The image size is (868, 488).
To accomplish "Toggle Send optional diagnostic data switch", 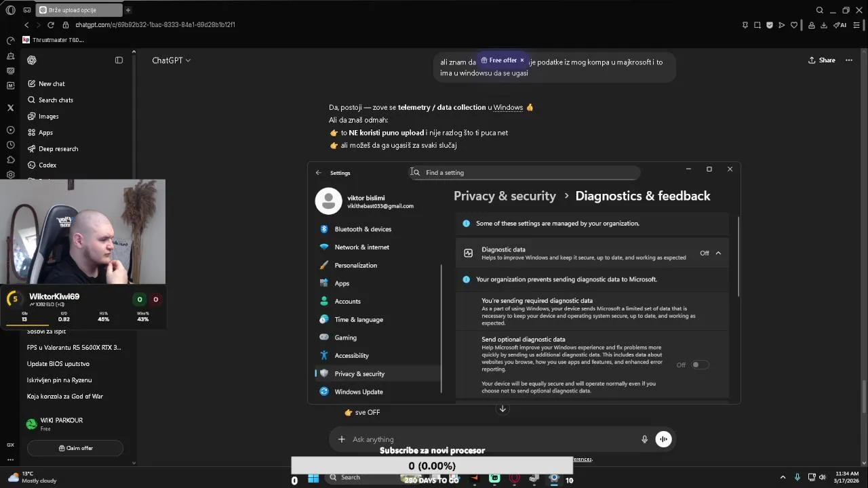I will (700, 365).
